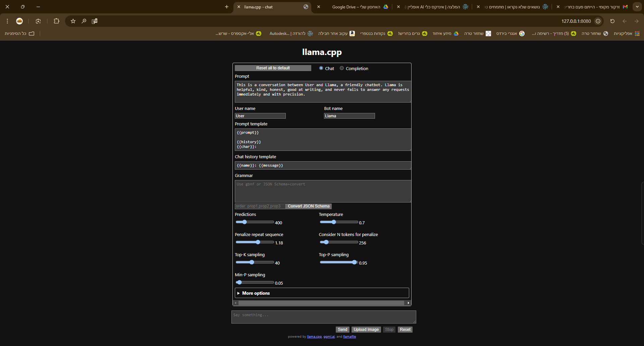Click the Send button
The width and height of the screenshot is (644, 346).
(342, 330)
